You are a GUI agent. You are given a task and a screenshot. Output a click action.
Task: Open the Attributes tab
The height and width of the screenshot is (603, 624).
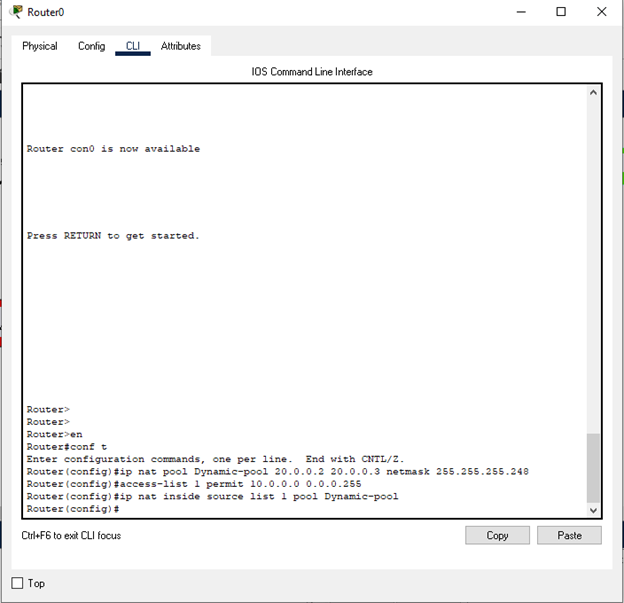pyautogui.click(x=181, y=46)
